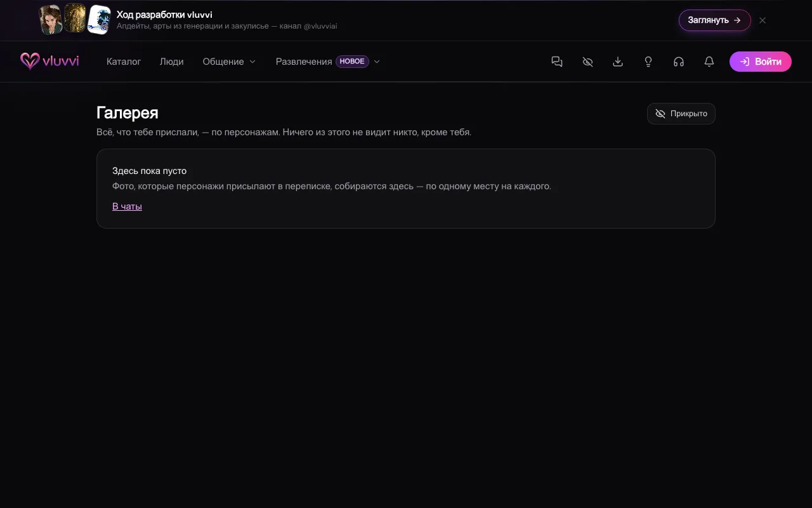Image resolution: width=812 pixels, height=508 pixels.
Task: Click the chevron beside the НОВОЕ badge
Action: [x=377, y=62]
